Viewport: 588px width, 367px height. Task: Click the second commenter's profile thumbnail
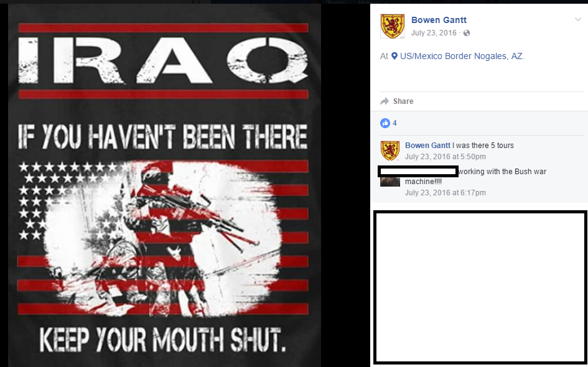tap(390, 182)
